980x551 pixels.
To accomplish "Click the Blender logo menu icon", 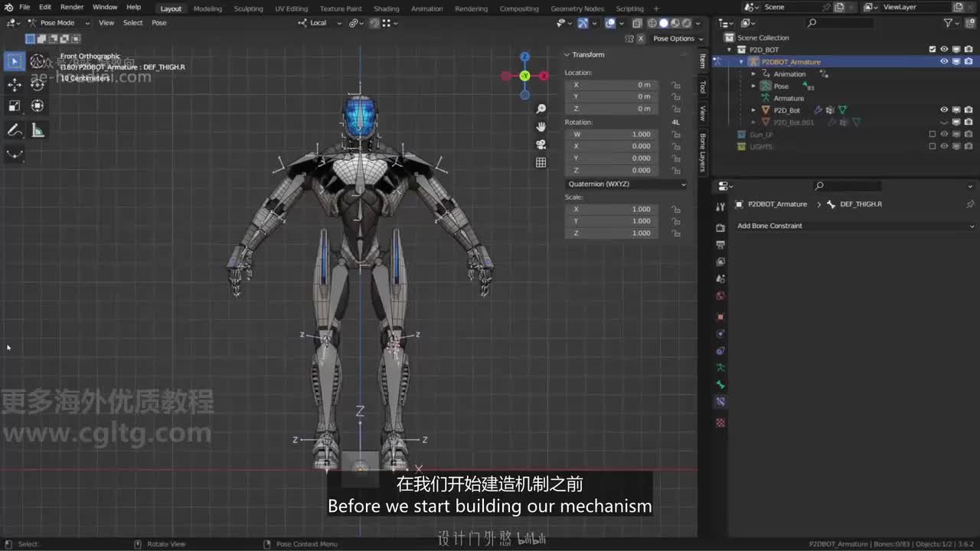I will [8, 7].
